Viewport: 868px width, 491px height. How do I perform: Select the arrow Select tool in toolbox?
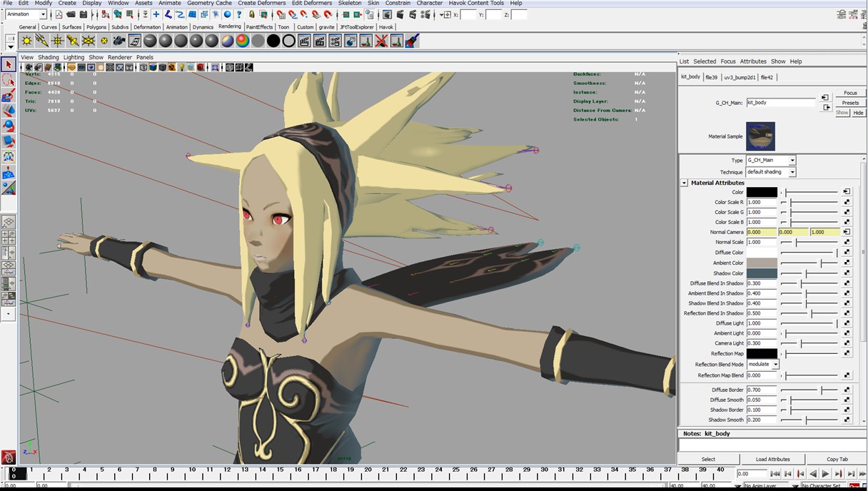[9, 65]
